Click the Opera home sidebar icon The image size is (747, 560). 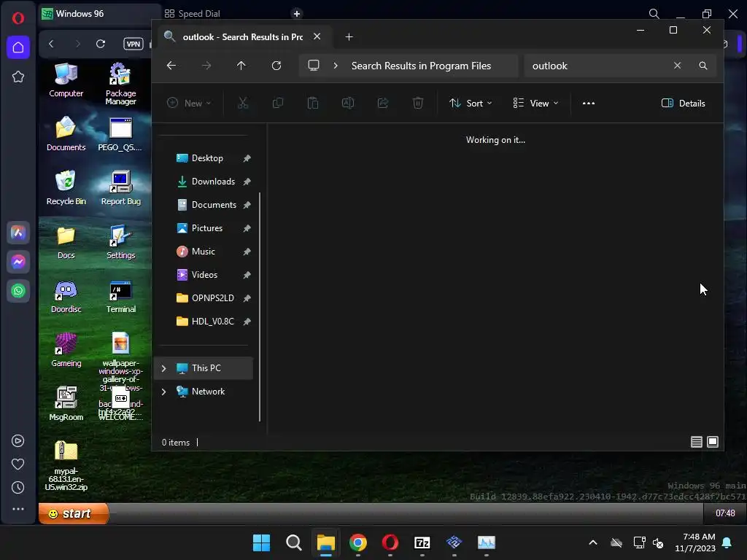(18, 47)
